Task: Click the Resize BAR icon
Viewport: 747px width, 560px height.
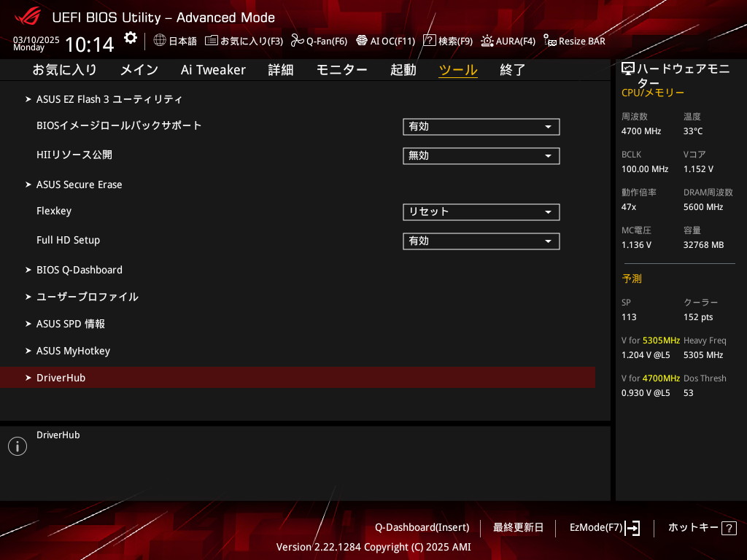Action: point(550,41)
